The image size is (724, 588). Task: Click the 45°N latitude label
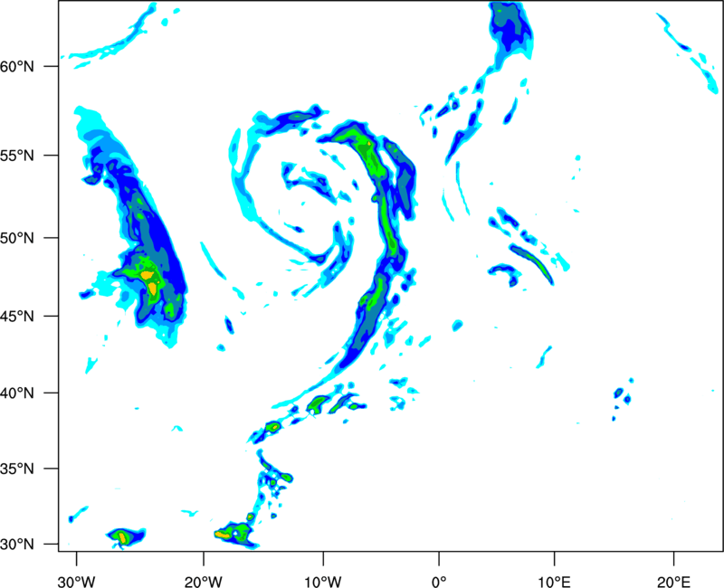17,317
